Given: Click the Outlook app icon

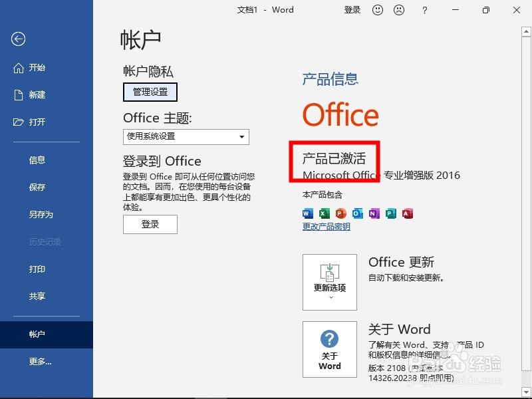Looking at the screenshot, I should (x=358, y=213).
